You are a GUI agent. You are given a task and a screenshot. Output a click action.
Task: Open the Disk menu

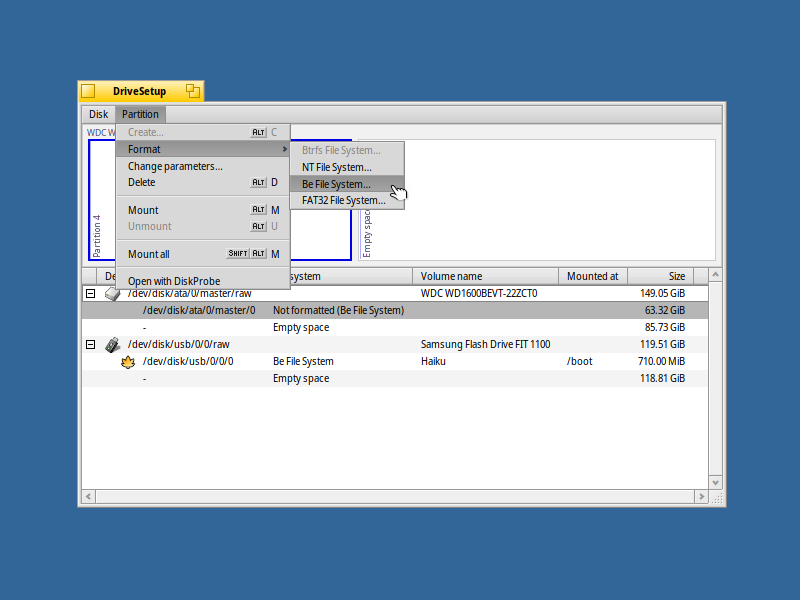(98, 114)
